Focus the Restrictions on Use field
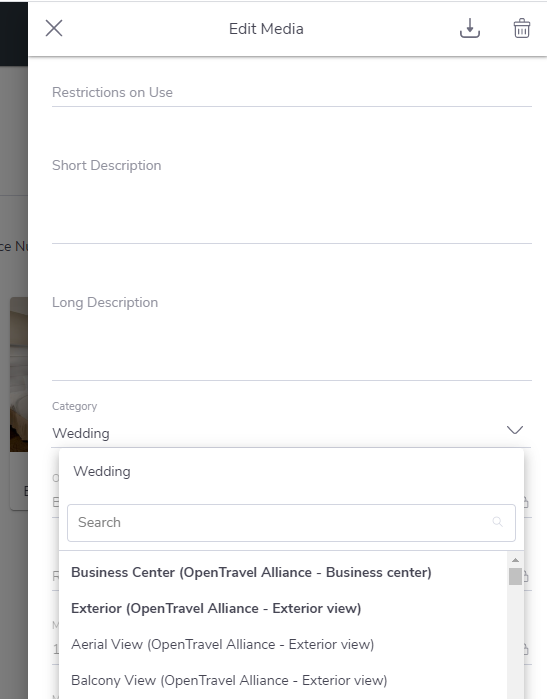Image resolution: width=547 pixels, height=699 pixels. click(x=292, y=93)
